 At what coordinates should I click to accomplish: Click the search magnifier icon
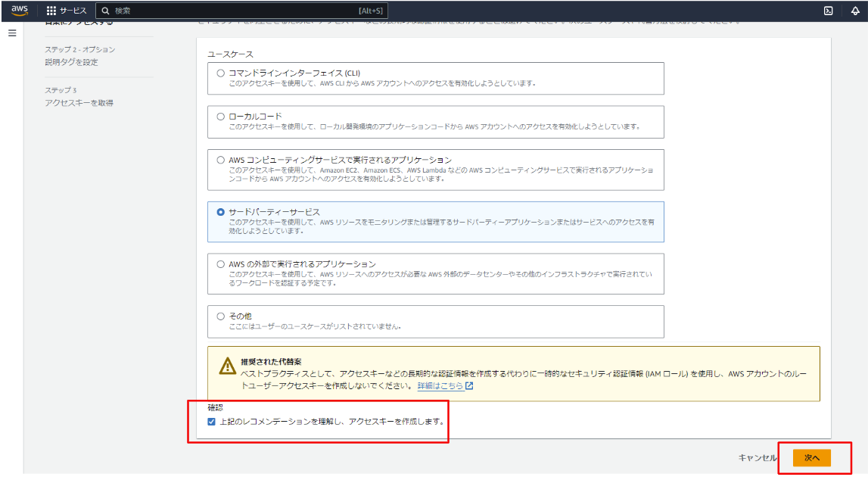(105, 11)
